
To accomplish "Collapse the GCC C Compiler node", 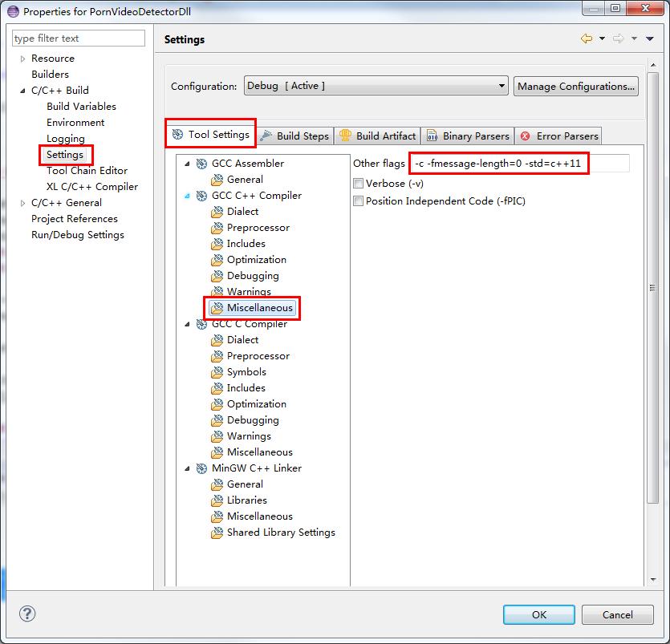I will (187, 325).
